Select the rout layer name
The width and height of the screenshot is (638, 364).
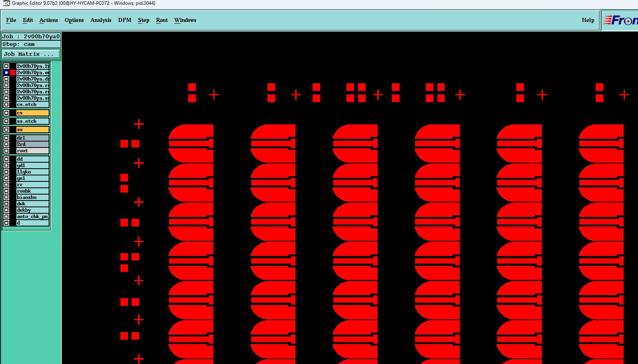[33, 151]
